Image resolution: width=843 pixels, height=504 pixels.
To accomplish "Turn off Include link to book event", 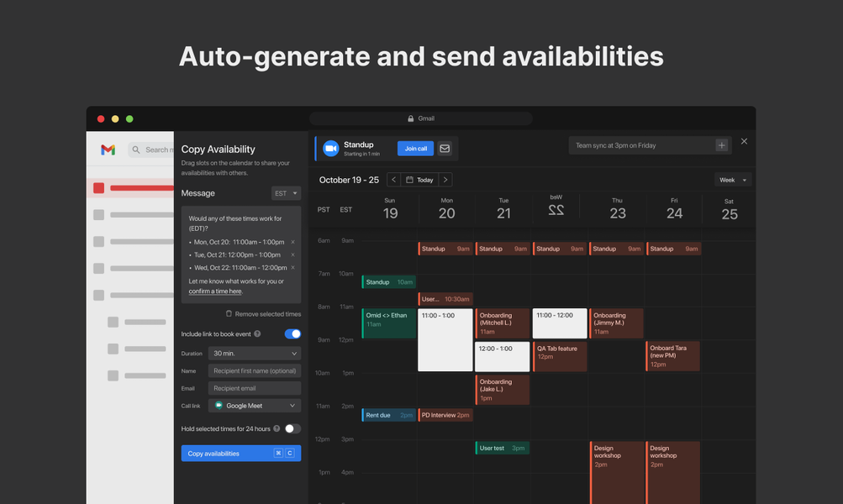I will pos(293,333).
